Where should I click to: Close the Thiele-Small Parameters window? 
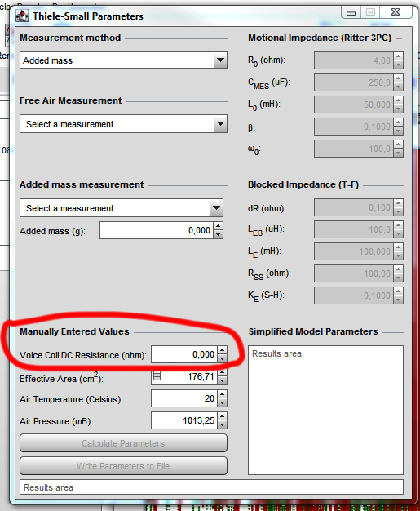pyautogui.click(x=396, y=12)
